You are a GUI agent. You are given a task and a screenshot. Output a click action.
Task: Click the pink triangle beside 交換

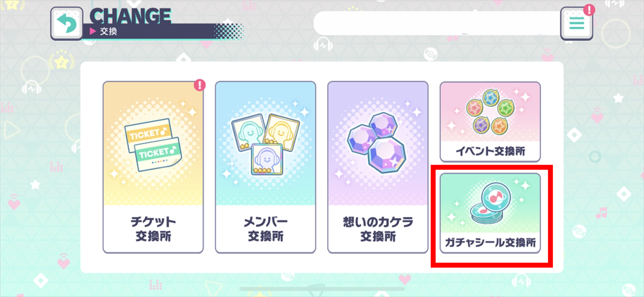pos(93,31)
